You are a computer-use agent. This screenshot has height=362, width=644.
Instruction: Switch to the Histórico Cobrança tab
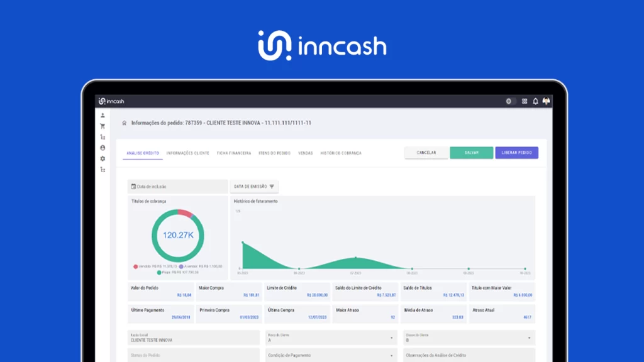(x=341, y=153)
